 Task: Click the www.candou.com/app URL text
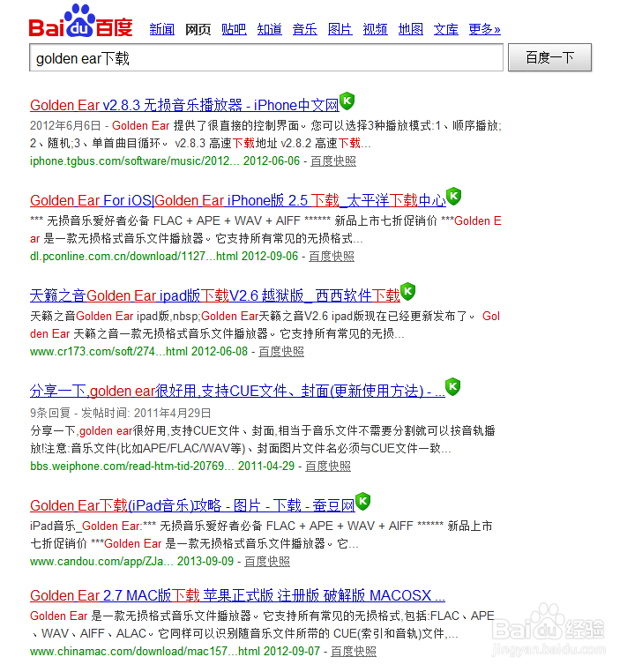[101, 562]
